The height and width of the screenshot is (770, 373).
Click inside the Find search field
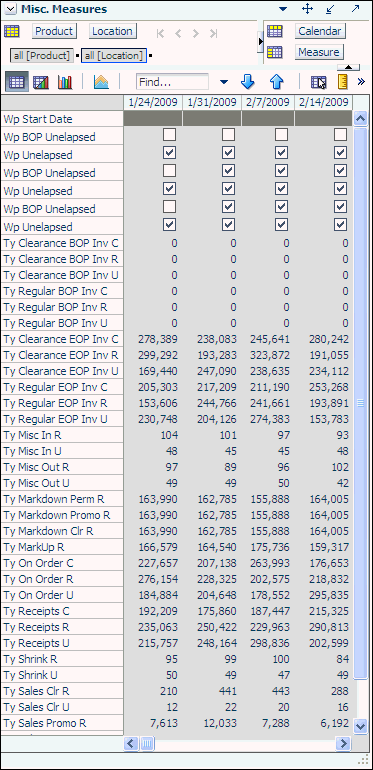tap(172, 82)
